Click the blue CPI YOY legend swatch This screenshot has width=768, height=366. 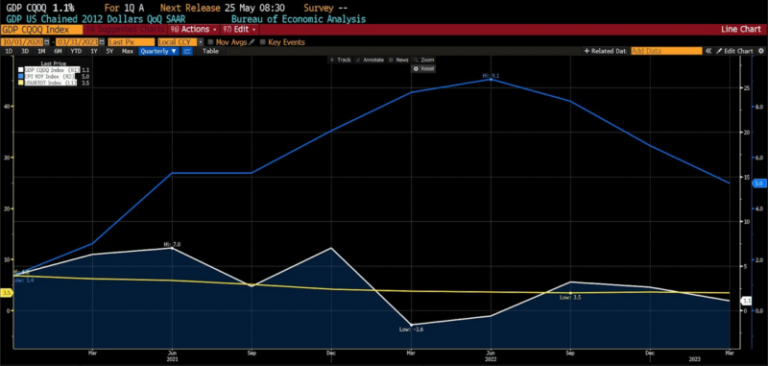click(21, 76)
